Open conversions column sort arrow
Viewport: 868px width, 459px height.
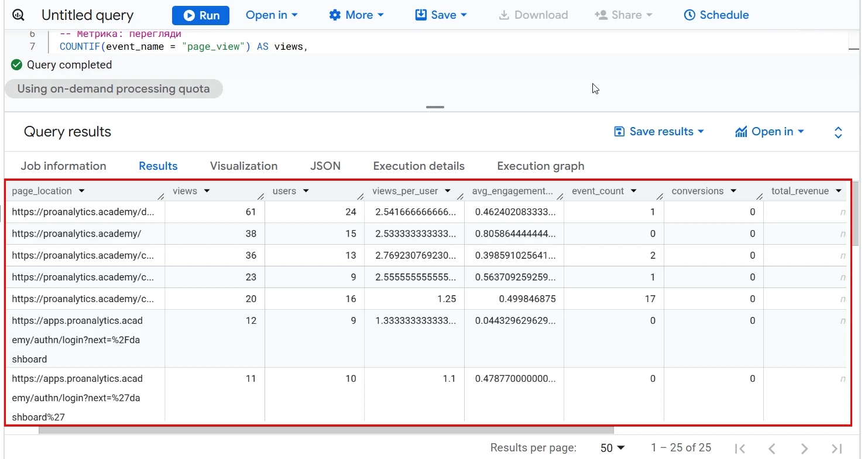pyautogui.click(x=733, y=191)
